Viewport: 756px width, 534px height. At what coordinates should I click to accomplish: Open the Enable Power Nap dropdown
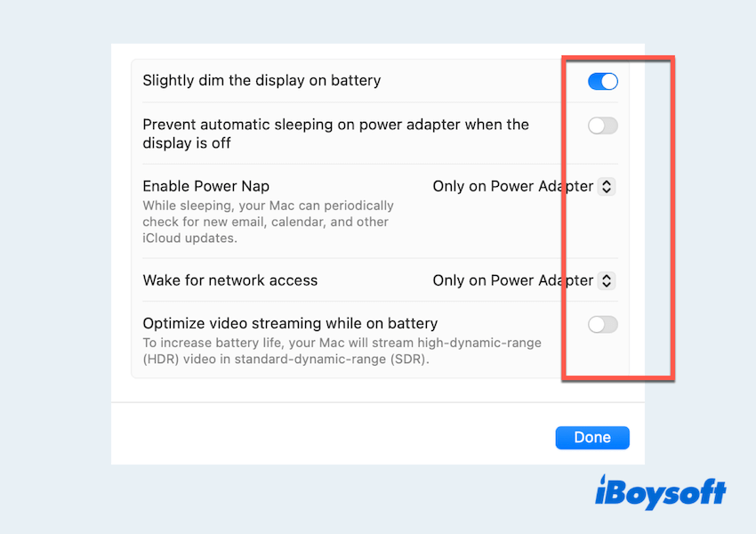point(524,187)
